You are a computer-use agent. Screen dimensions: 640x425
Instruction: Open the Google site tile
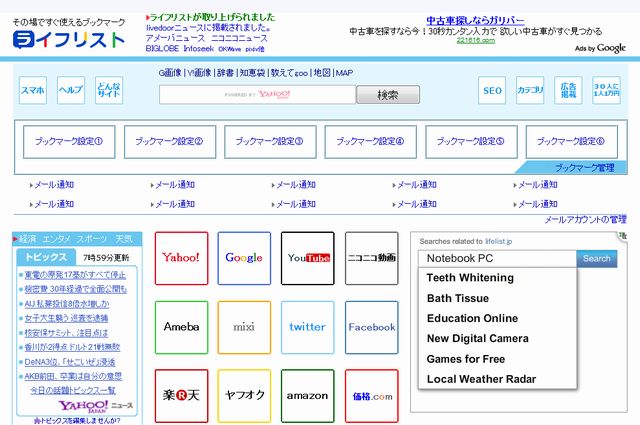[244, 258]
